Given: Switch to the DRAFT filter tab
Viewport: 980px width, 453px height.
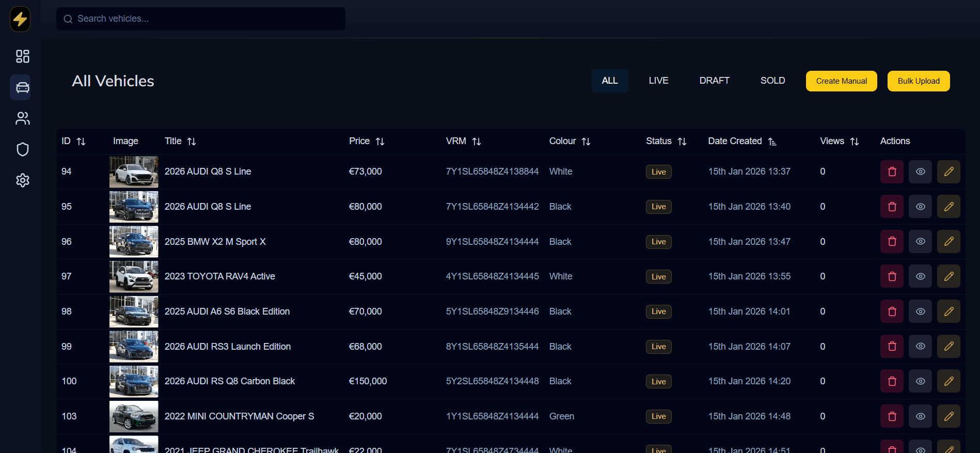Looking at the screenshot, I should tap(714, 81).
